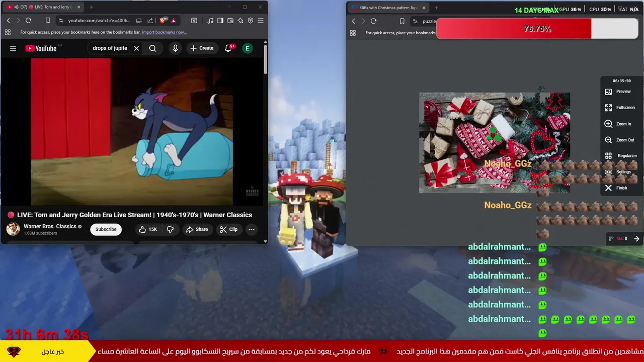Bookmark the puzzle page

[402, 21]
